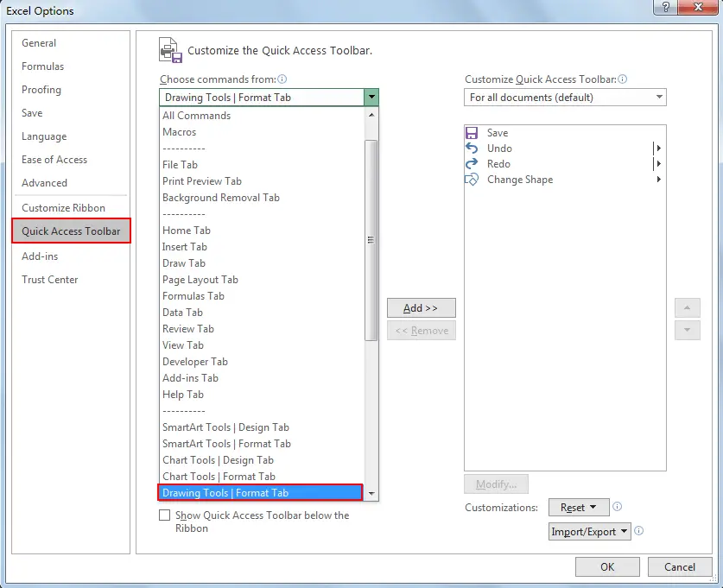
Task: Open the Proofing options category
Action: click(x=71, y=90)
